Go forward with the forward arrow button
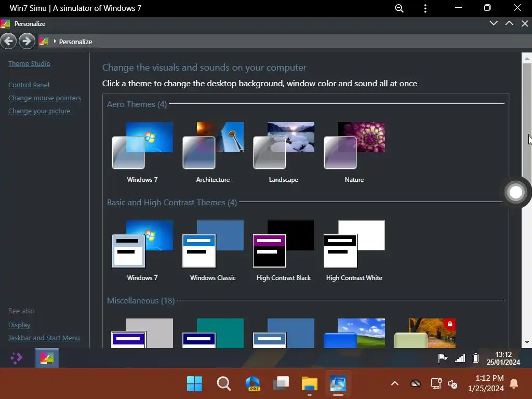The width and height of the screenshot is (532, 399). 27,42
